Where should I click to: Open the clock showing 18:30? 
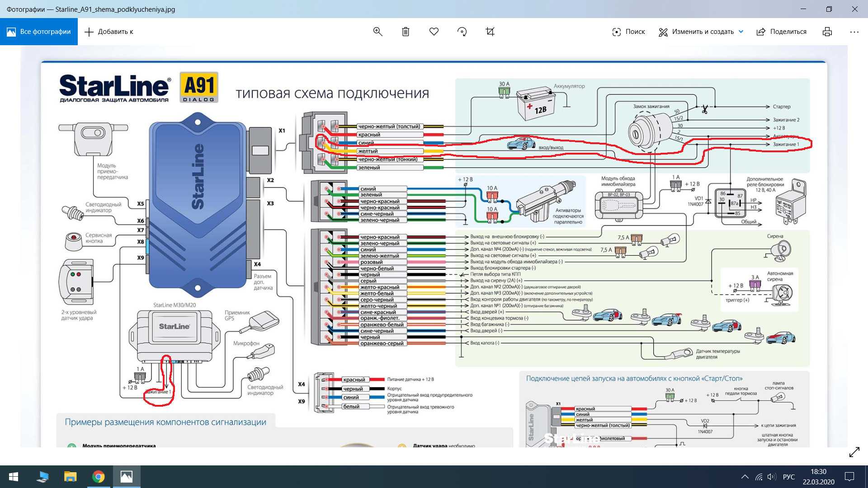[x=818, y=477]
